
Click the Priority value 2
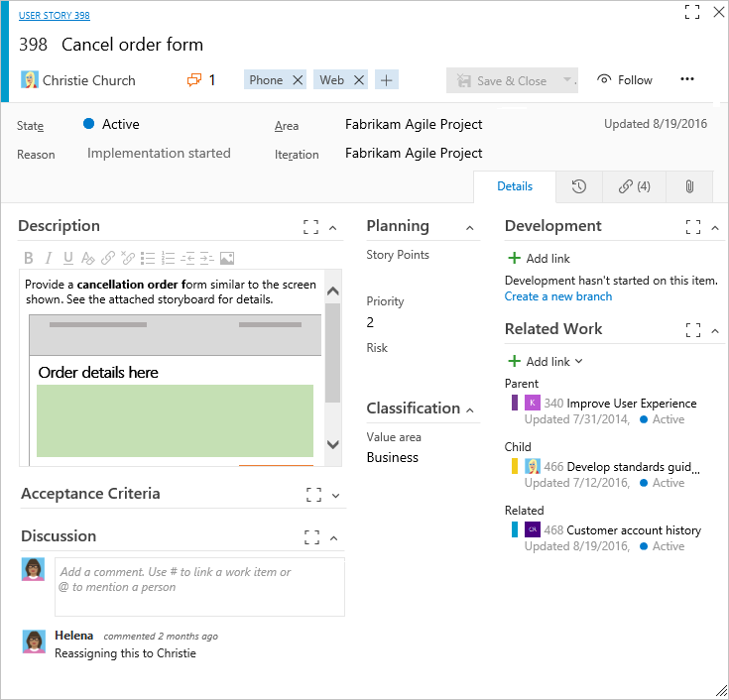[370, 322]
